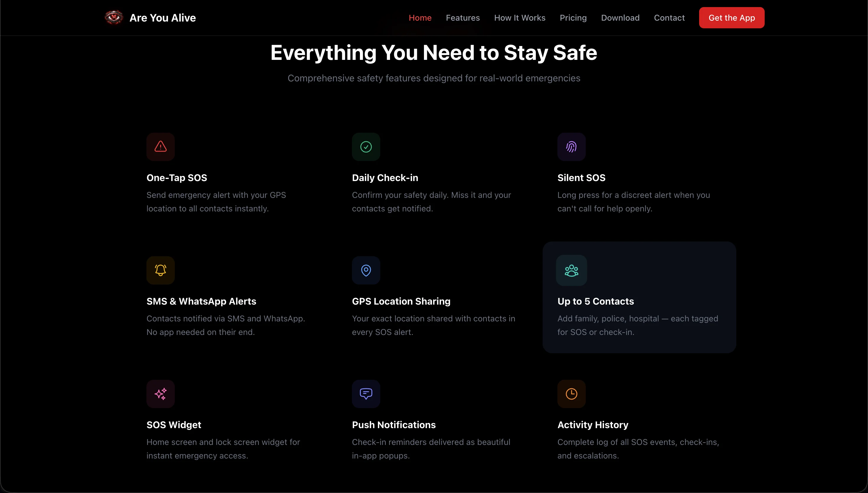The height and width of the screenshot is (493, 868).
Task: Click the Silent SOS fingerprint icon
Action: click(x=571, y=147)
